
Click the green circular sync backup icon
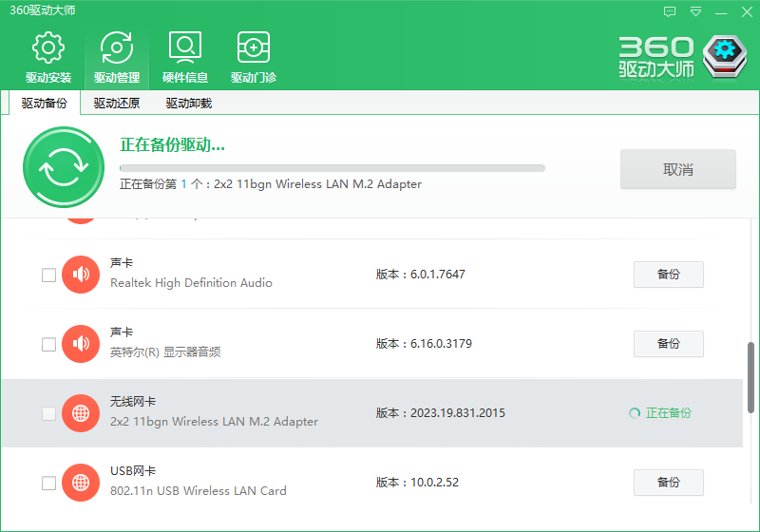pyautogui.click(x=63, y=167)
